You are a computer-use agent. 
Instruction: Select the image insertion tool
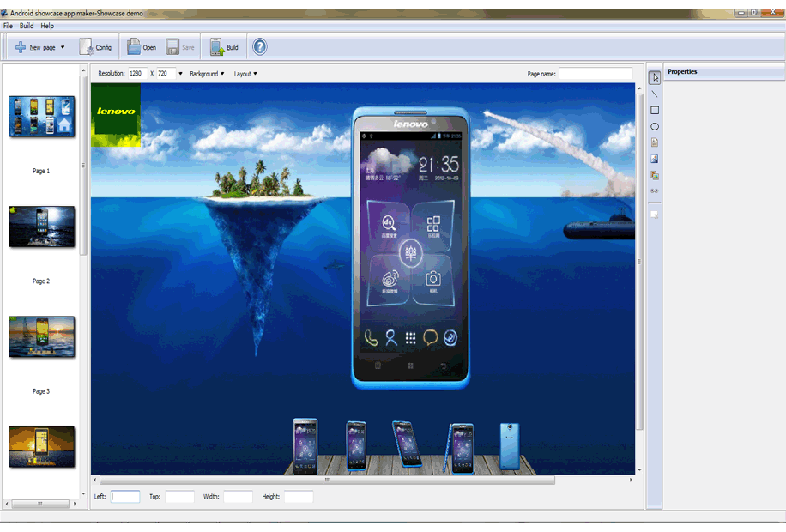(x=654, y=158)
